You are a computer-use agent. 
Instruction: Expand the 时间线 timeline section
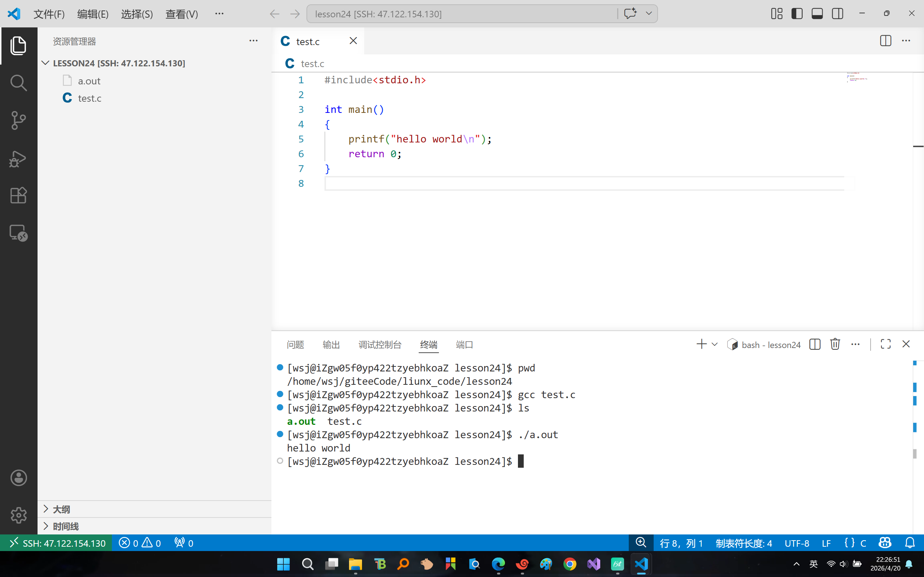(x=66, y=527)
